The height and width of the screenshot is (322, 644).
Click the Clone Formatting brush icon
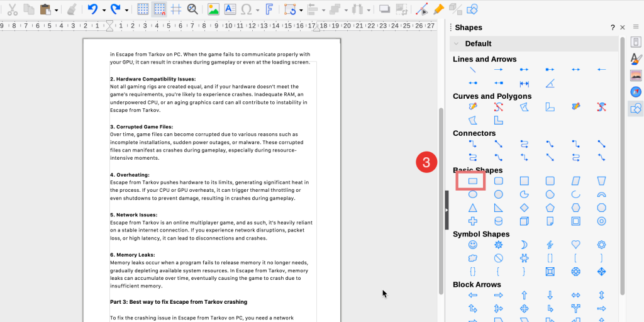click(72, 9)
